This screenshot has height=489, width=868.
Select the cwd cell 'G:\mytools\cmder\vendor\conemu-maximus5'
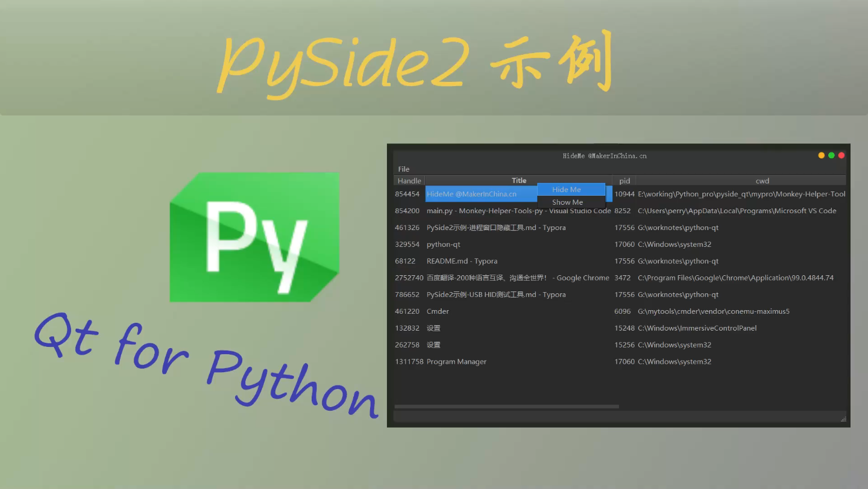pos(741,311)
